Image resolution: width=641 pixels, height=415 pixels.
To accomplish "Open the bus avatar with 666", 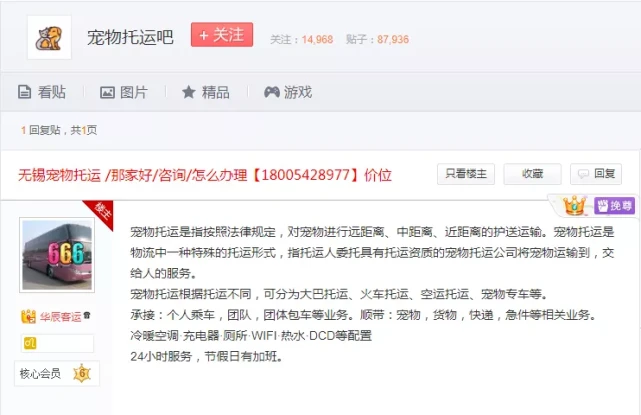I will pyautogui.click(x=57, y=255).
